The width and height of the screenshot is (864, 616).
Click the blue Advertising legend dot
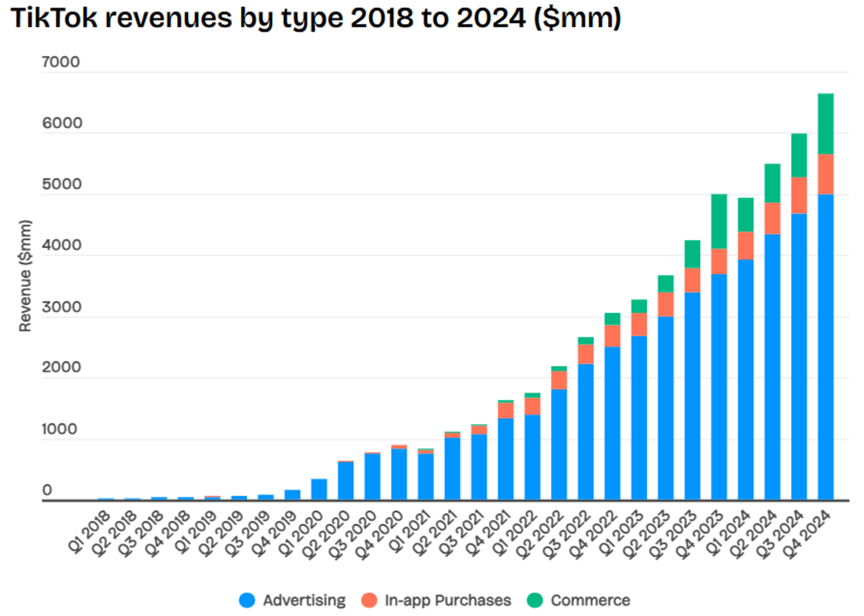[x=247, y=600]
